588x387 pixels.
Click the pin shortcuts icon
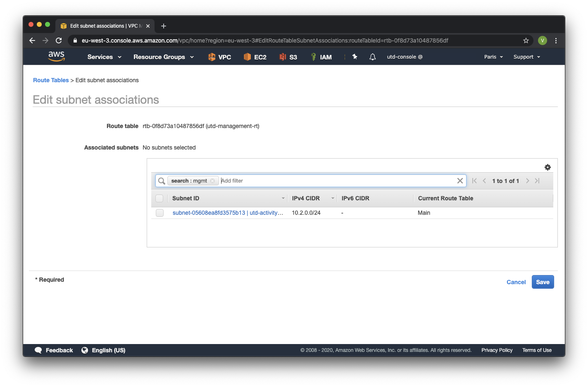pos(355,57)
